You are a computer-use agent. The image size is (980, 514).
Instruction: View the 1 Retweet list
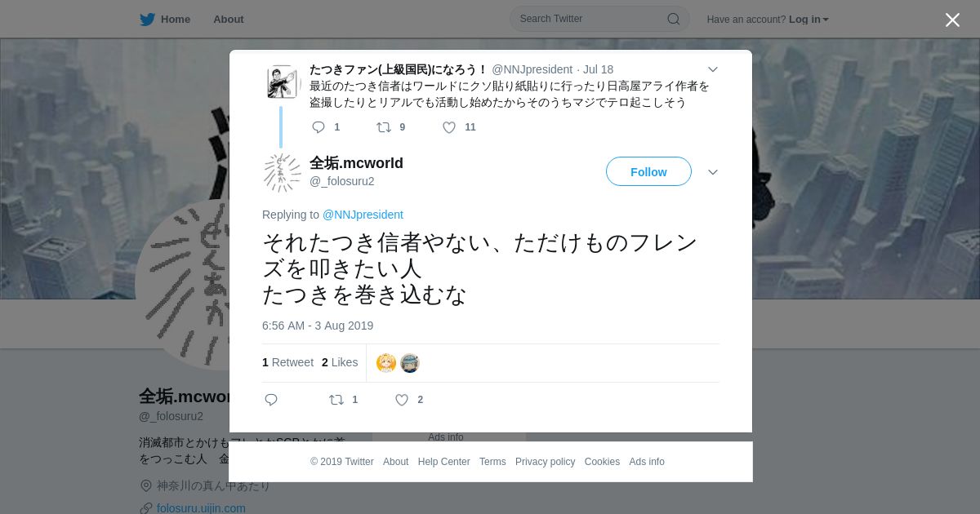287,362
